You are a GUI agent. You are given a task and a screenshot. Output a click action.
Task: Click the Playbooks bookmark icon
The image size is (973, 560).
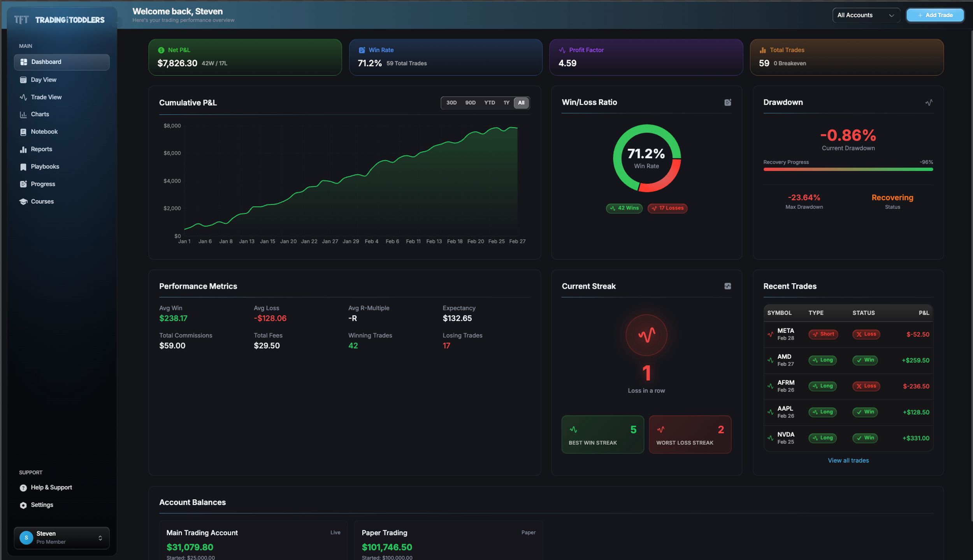pyautogui.click(x=23, y=167)
